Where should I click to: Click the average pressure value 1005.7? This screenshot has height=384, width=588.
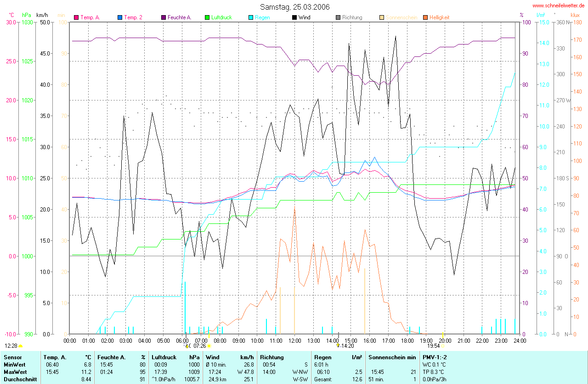point(192,379)
